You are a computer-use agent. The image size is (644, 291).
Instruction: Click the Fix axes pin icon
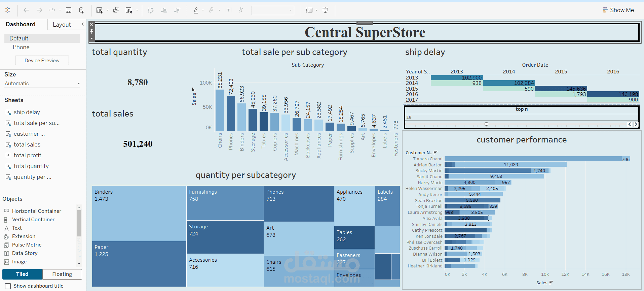241,10
